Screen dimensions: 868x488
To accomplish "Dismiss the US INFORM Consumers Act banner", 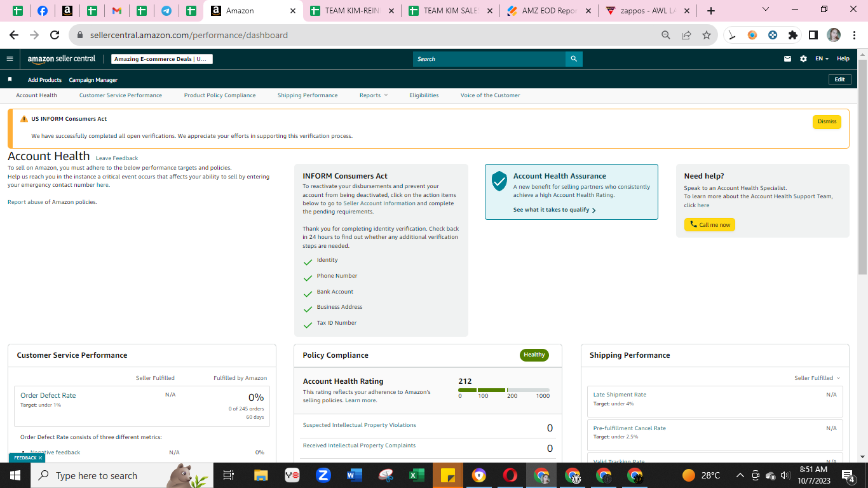I will pos(827,121).
